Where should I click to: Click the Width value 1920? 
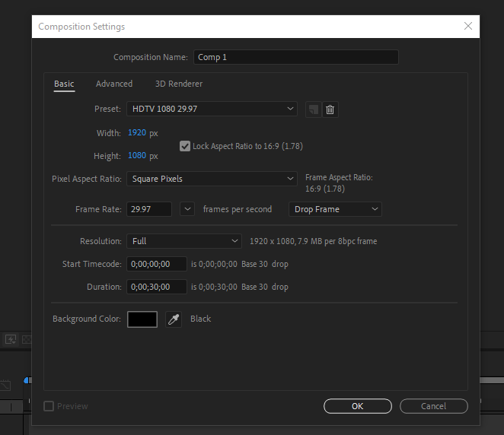click(x=137, y=132)
